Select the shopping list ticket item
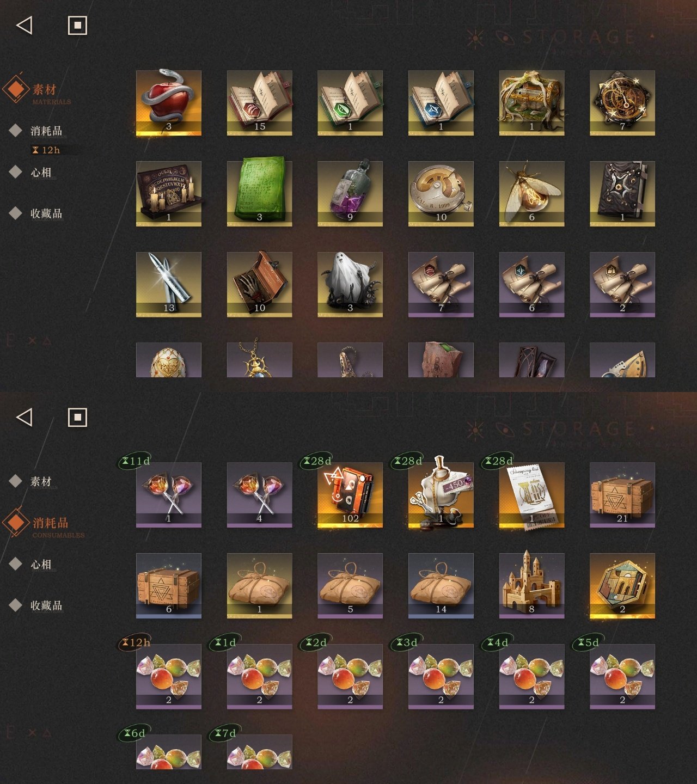 point(531,494)
